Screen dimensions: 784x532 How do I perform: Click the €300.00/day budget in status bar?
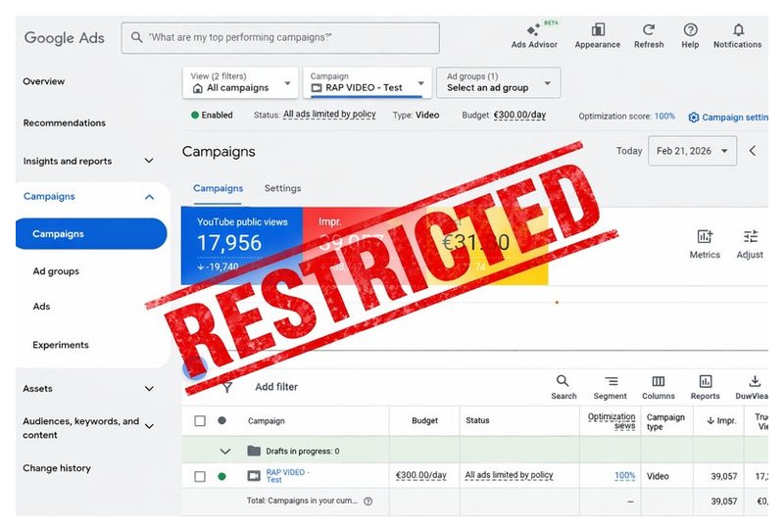[x=519, y=115]
